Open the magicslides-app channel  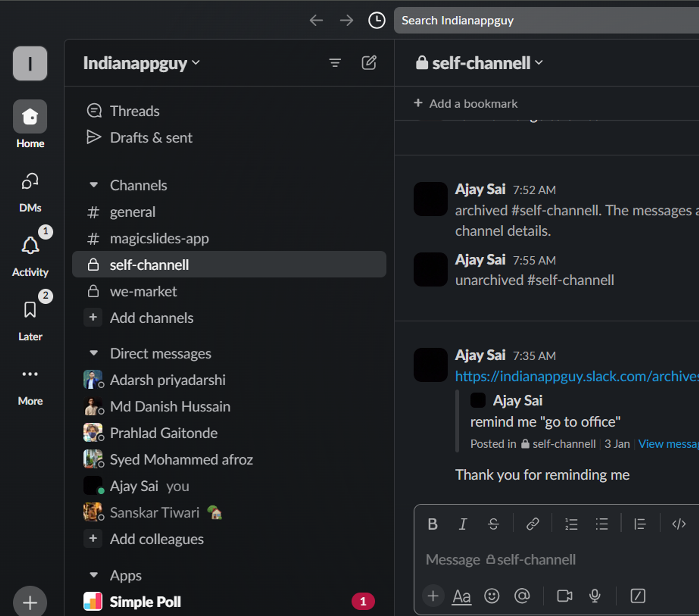click(159, 238)
